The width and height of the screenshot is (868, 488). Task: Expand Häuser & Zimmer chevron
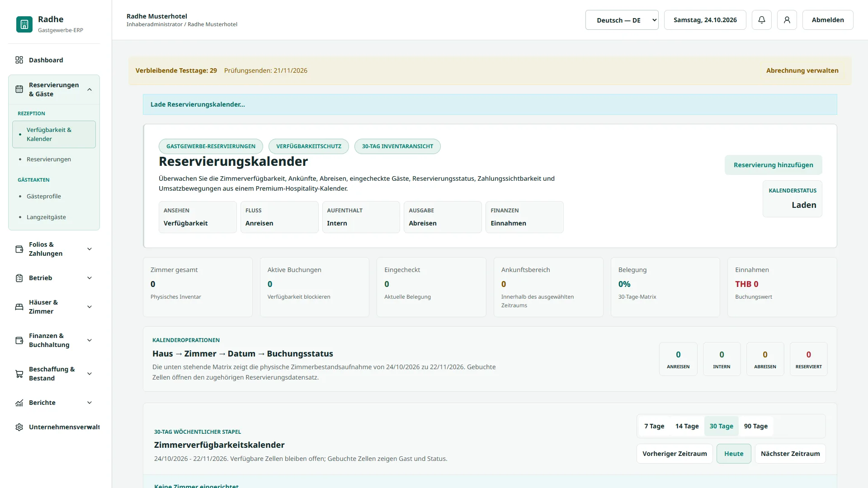[x=90, y=307]
